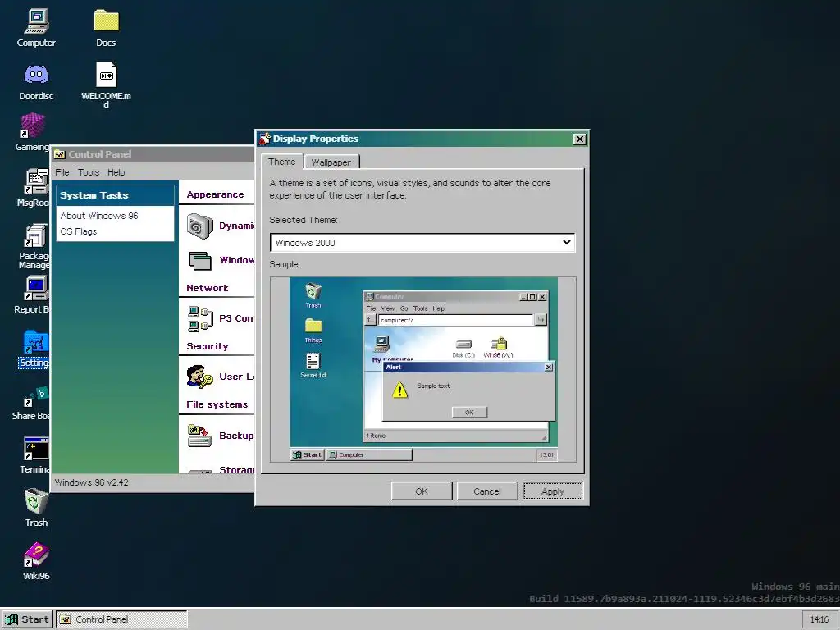Screen dimensions: 840x630
Task: Open the Start menu
Action: click(x=27, y=619)
